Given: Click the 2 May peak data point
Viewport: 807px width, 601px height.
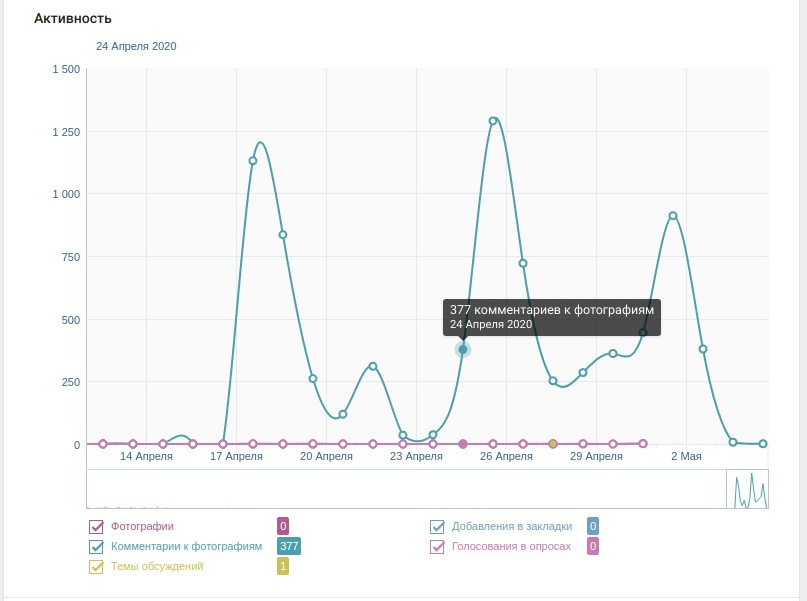Looking at the screenshot, I should [673, 216].
